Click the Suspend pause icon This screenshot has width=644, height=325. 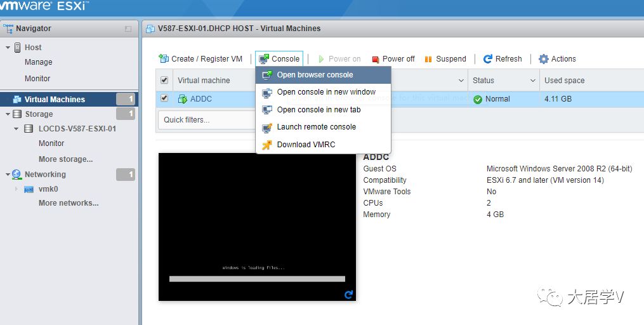[428, 59]
